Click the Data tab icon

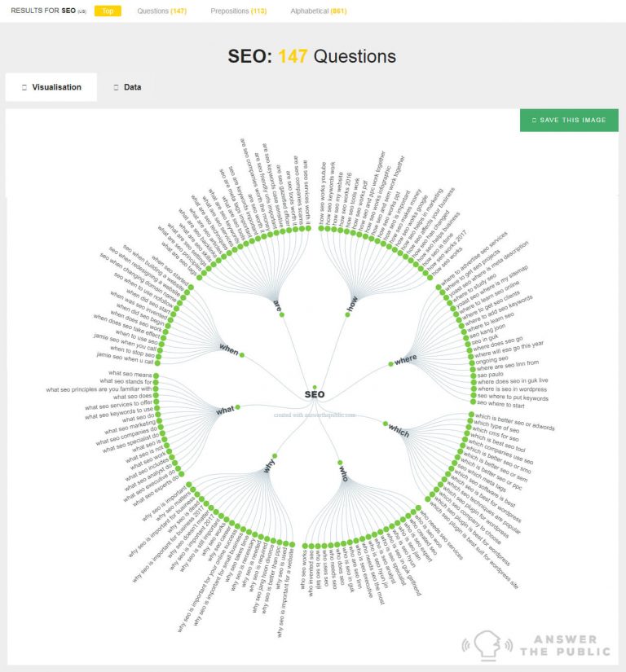[x=116, y=86]
